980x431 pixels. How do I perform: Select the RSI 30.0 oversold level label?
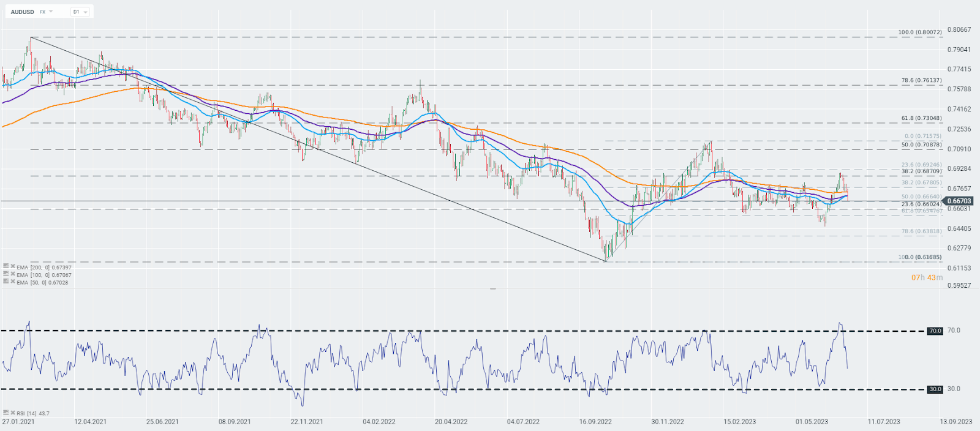(x=935, y=389)
